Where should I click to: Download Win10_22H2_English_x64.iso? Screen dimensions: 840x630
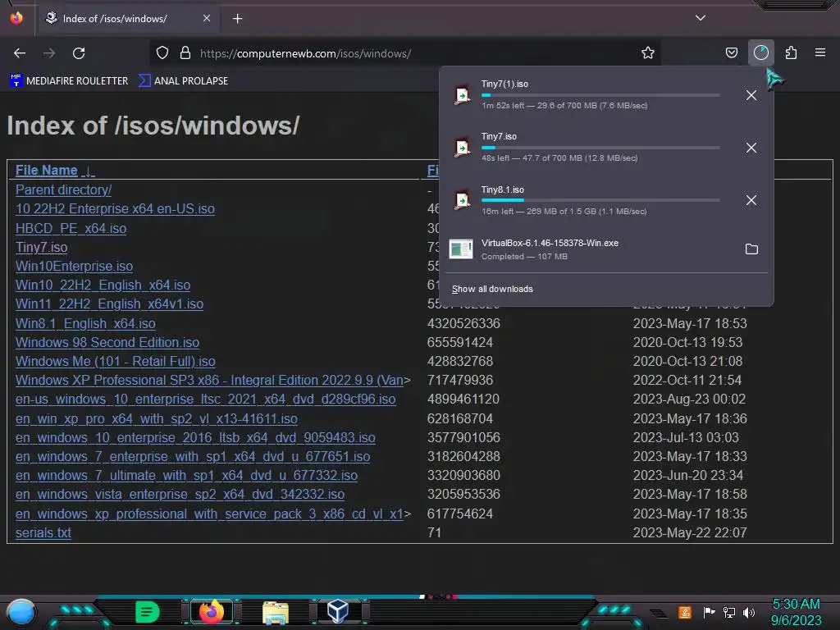pyautogui.click(x=103, y=285)
